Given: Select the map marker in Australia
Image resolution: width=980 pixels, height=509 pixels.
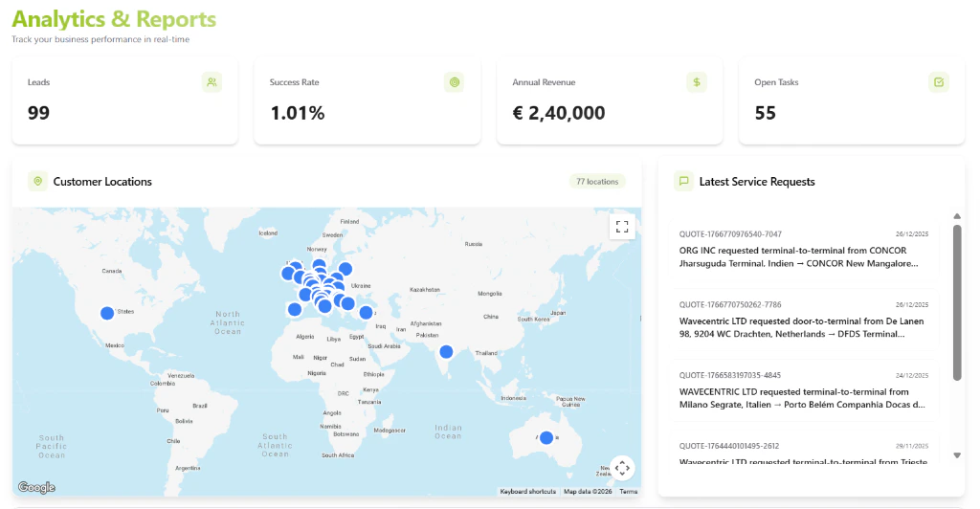Looking at the screenshot, I should 546,438.
